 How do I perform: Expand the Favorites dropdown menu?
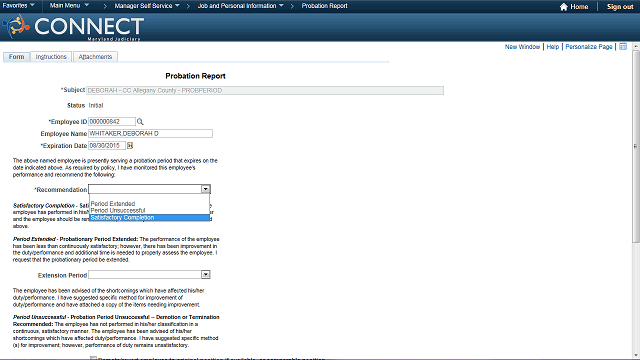(x=18, y=6)
